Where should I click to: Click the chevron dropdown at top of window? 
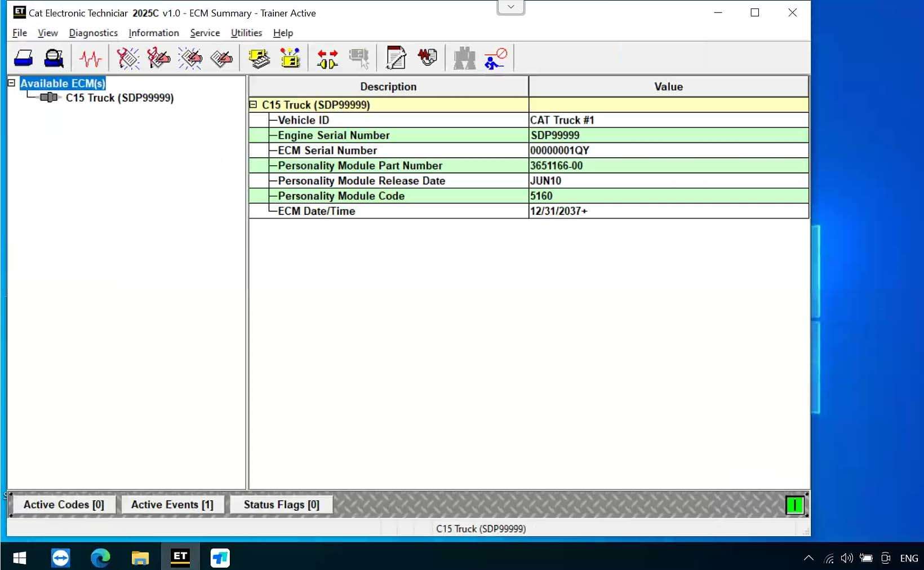(x=510, y=7)
